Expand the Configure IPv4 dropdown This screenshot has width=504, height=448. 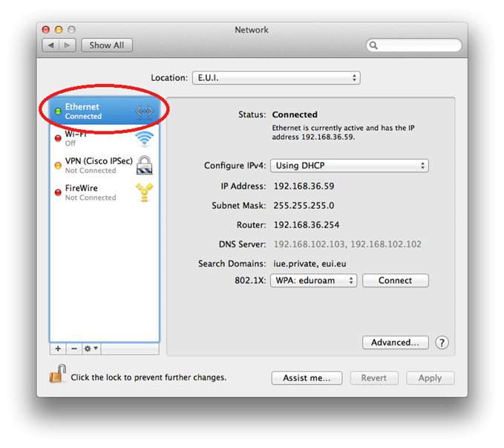pyautogui.click(x=349, y=166)
